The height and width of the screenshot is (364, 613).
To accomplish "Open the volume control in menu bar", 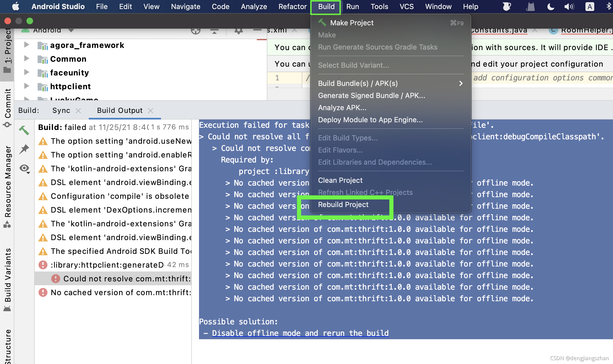I will coord(569,7).
